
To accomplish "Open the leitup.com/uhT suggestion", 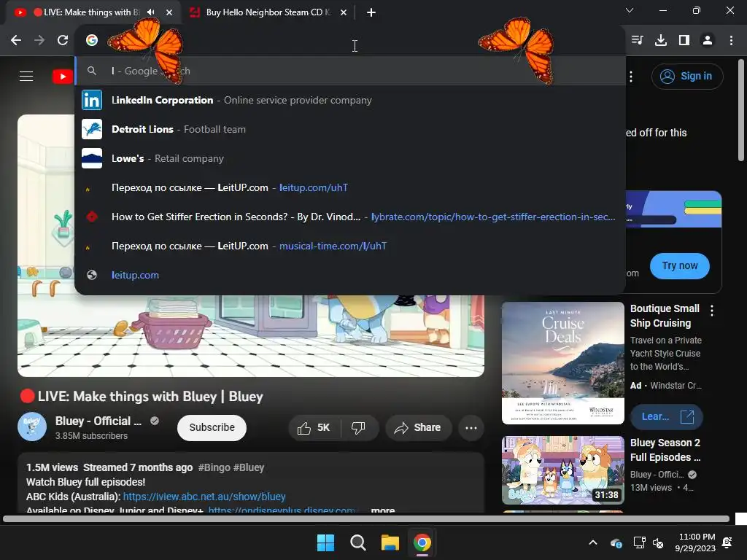I will (351, 187).
